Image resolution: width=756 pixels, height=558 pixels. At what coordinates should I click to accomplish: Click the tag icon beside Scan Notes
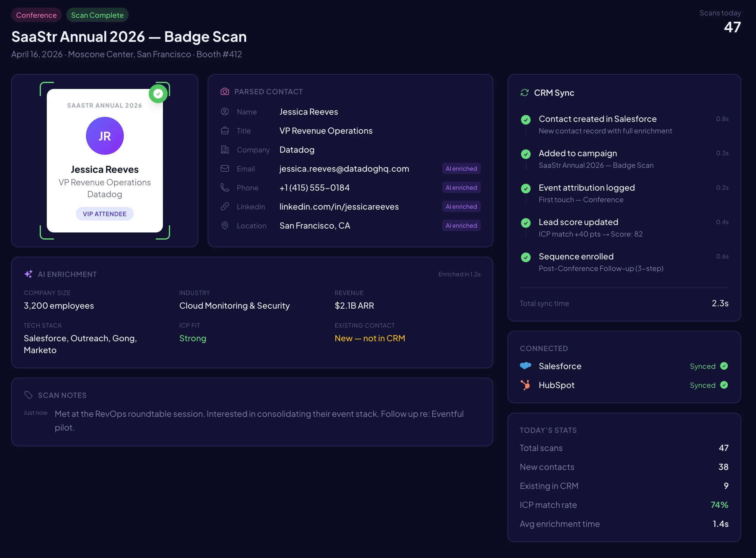click(28, 395)
